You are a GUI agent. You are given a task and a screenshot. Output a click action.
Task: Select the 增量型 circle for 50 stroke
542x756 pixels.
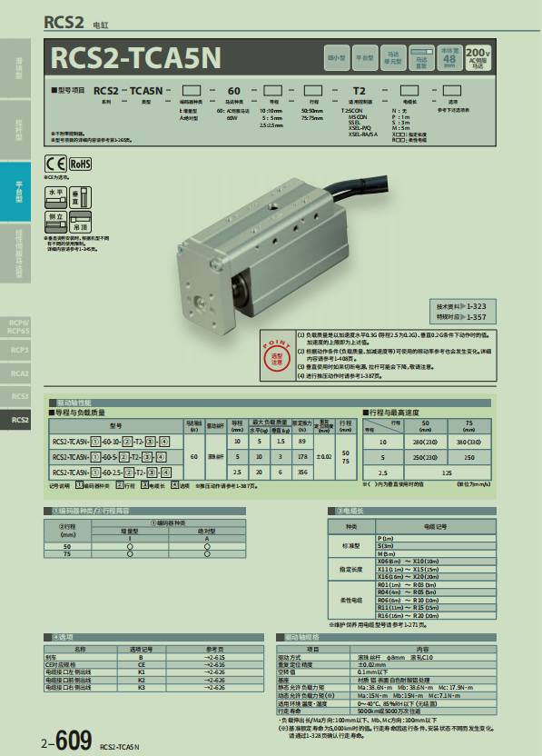(130, 546)
